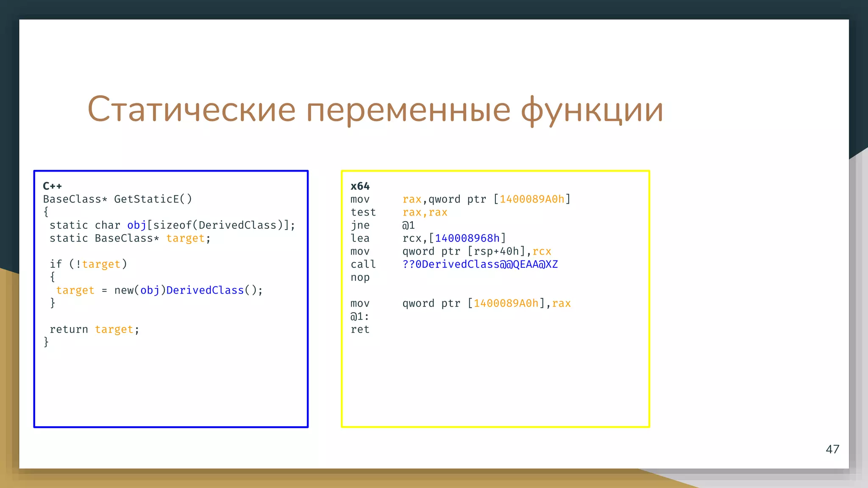Click the "jne @1" instruction
Screen dimensions: 868x488
(383, 225)
